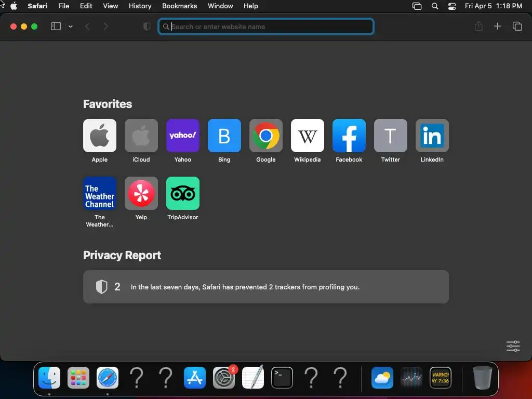Click Safari icon in the Dock

pos(108,378)
